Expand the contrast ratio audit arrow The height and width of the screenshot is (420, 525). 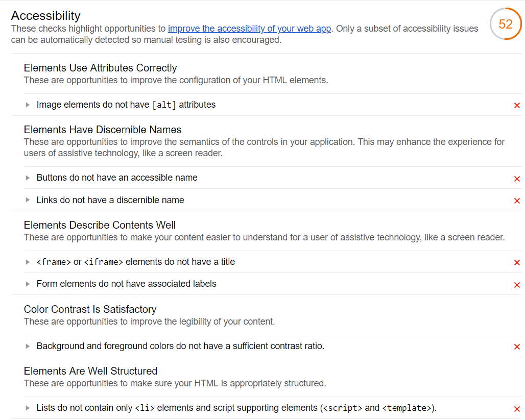coord(28,347)
